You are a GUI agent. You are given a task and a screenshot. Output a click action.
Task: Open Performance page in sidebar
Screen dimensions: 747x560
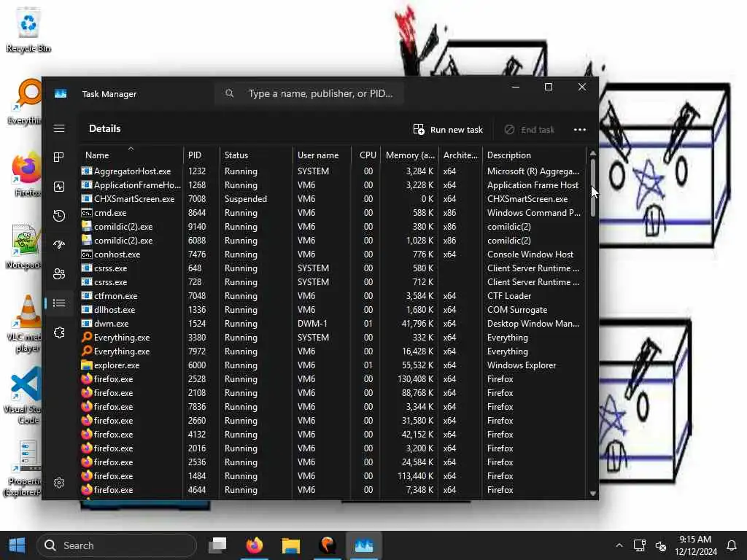[x=59, y=187]
